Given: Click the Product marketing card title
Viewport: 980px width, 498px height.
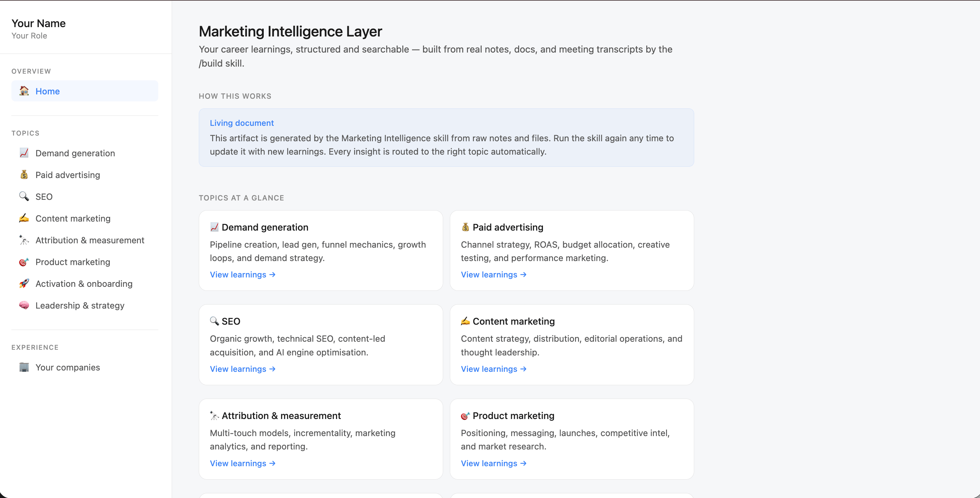Looking at the screenshot, I should coord(513,415).
